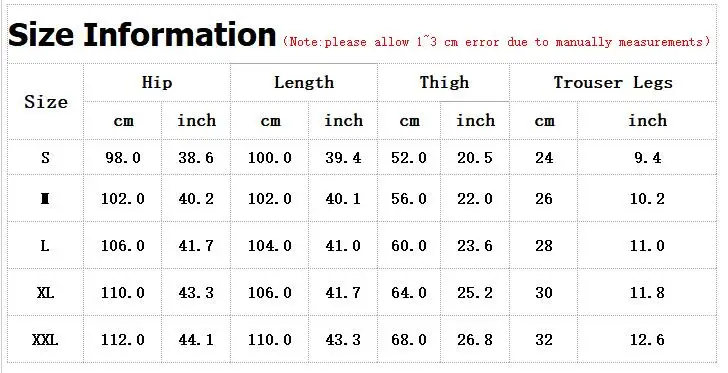Click the 44.1 hip inch cell
728x373 pixels.
tap(196, 340)
